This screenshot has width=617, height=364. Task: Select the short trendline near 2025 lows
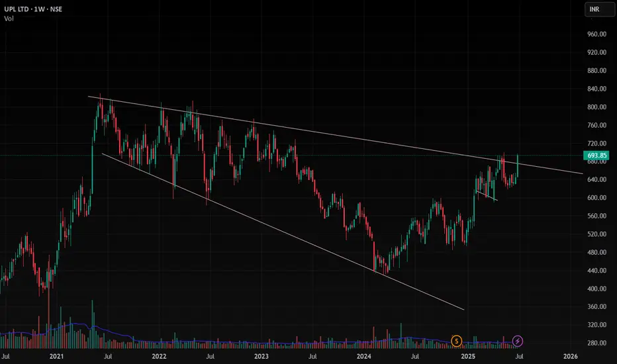click(x=487, y=196)
